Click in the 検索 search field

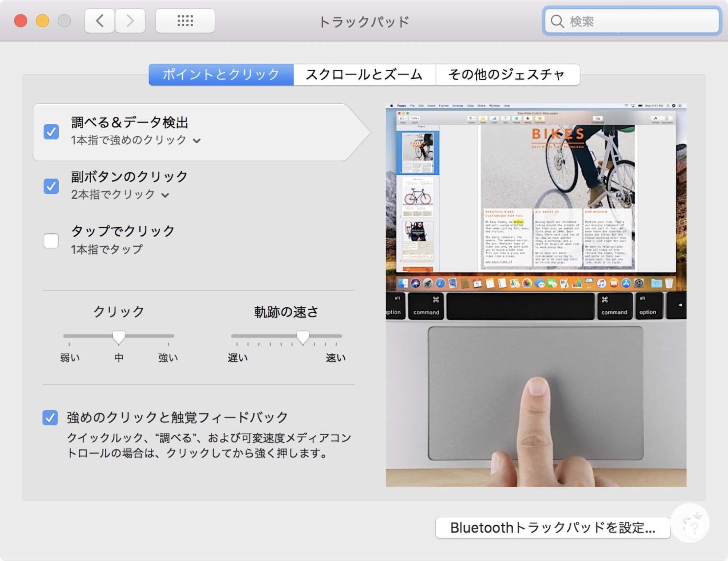pos(632,21)
